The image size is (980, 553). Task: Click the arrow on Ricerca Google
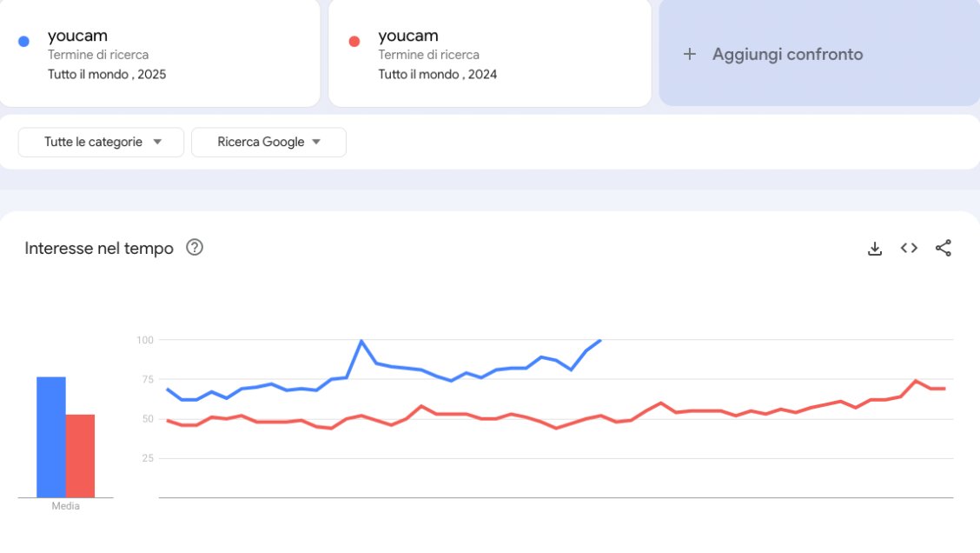[x=316, y=142]
